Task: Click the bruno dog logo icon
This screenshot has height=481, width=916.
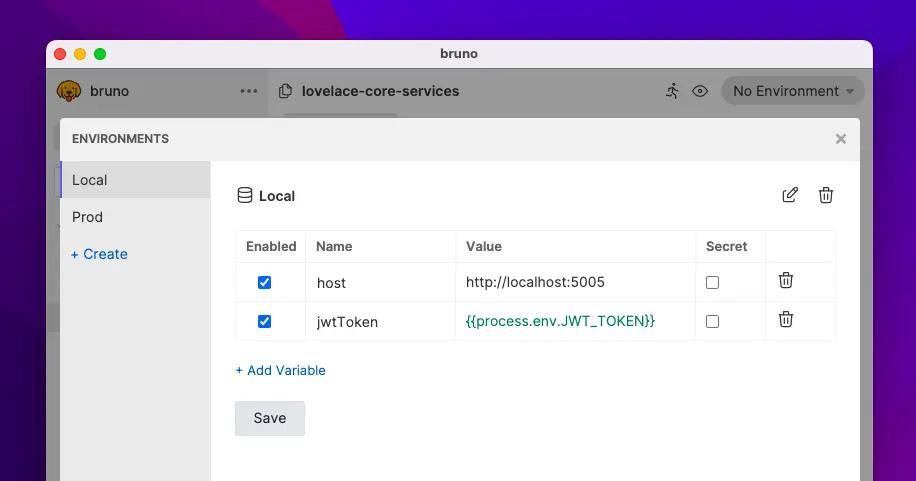Action: tap(69, 91)
